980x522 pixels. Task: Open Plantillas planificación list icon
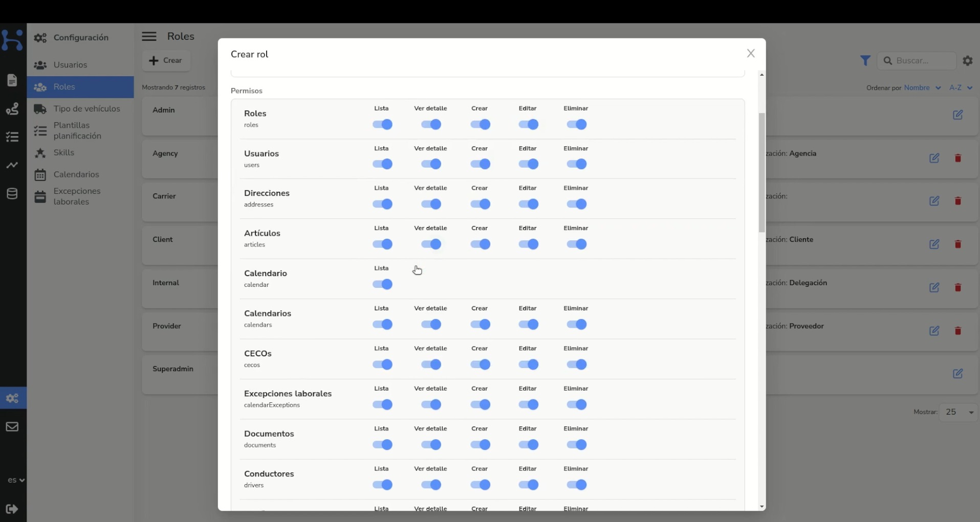tap(40, 131)
